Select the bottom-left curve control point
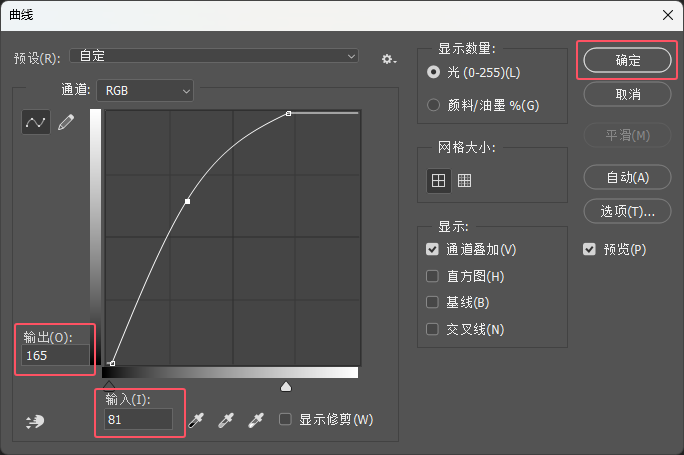This screenshot has width=684, height=455. coord(113,363)
